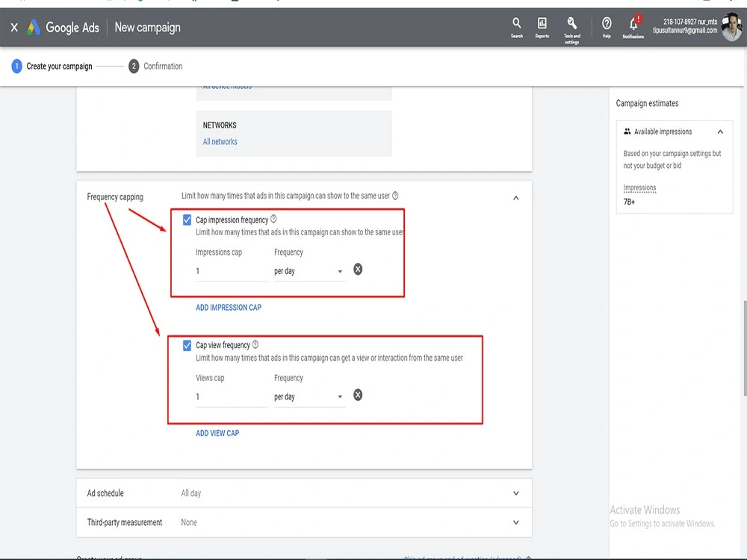Close the new campaign wizard with X
The width and height of the screenshot is (747, 560).
[x=14, y=28]
